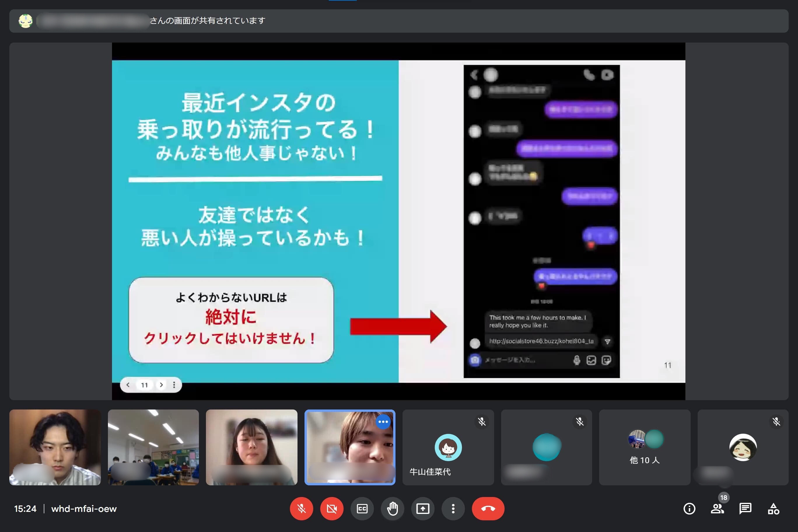This screenshot has height=532, width=798.
Task: Select the highlighted active speaker video tile
Action: (350, 447)
